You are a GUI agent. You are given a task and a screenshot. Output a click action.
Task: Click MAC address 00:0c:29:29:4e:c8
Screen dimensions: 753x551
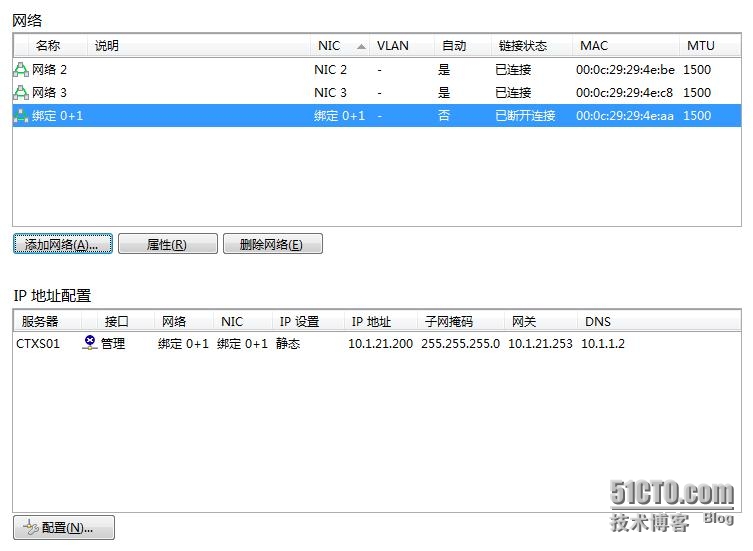tap(624, 92)
